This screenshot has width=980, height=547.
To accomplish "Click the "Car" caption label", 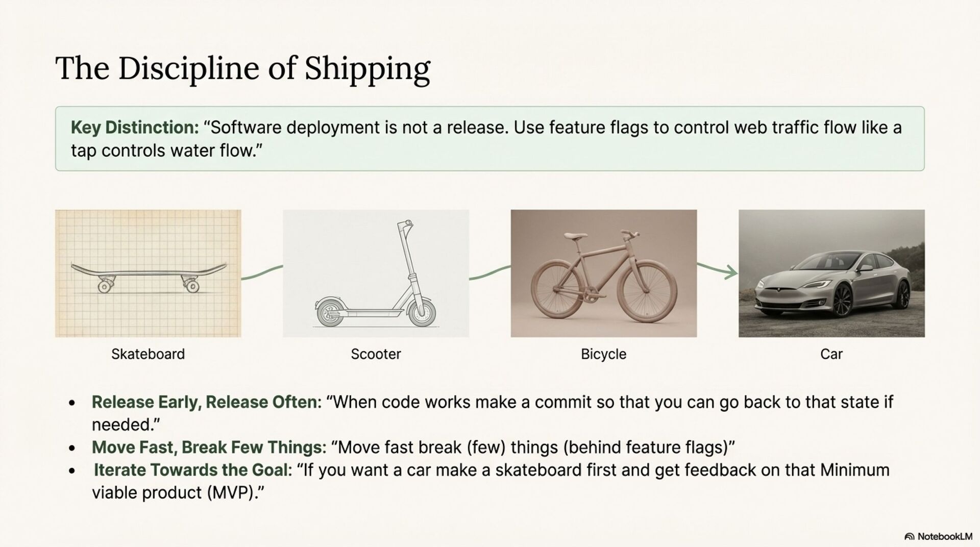I will point(831,354).
